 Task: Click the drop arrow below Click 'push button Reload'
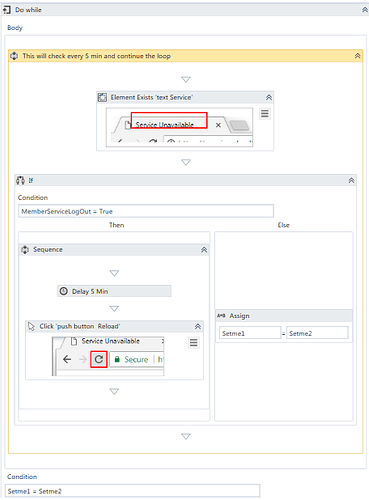point(114,391)
